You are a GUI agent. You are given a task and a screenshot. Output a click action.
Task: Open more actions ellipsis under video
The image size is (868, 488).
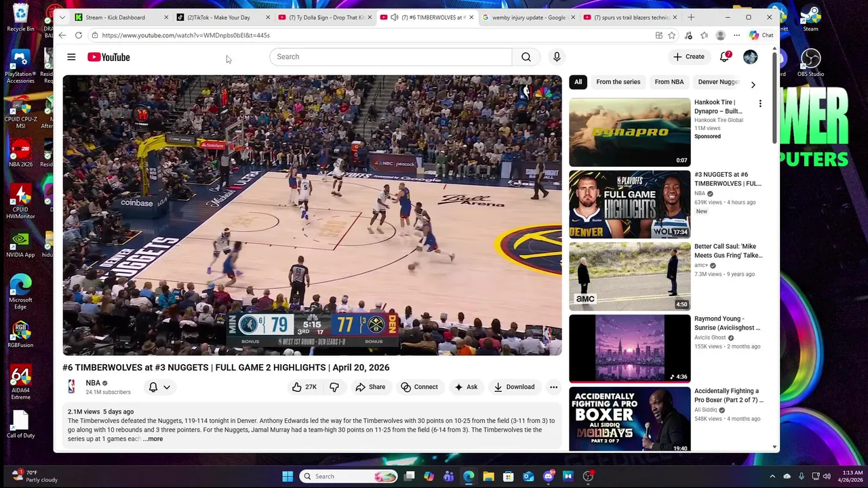[553, 387]
